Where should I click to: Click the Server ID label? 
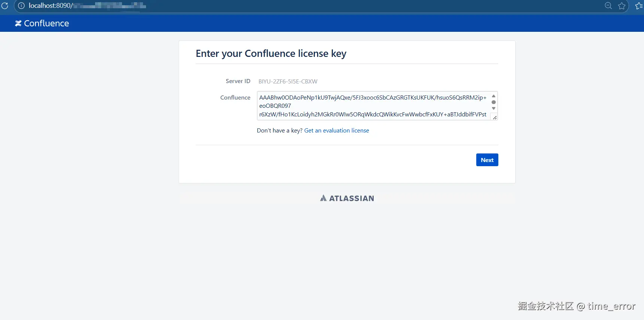pos(238,81)
